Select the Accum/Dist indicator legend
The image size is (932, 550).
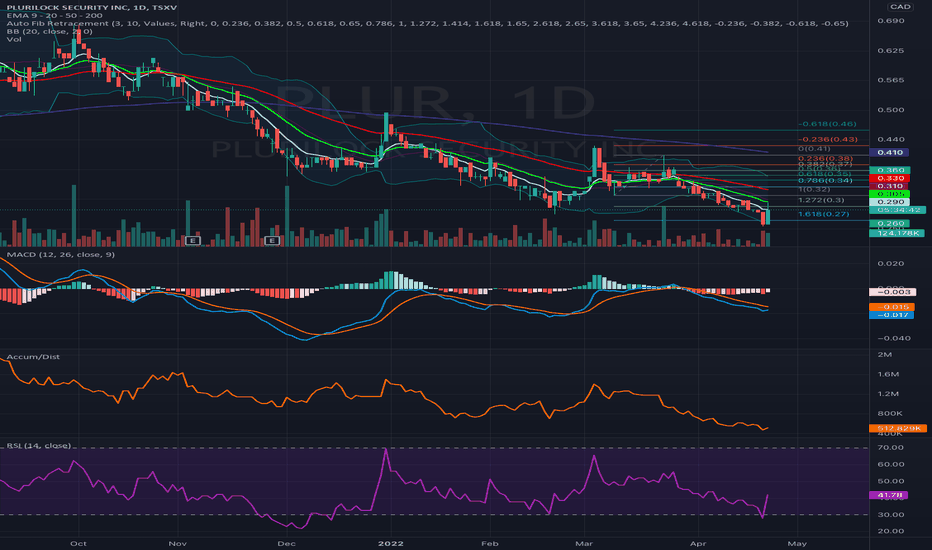pos(33,357)
